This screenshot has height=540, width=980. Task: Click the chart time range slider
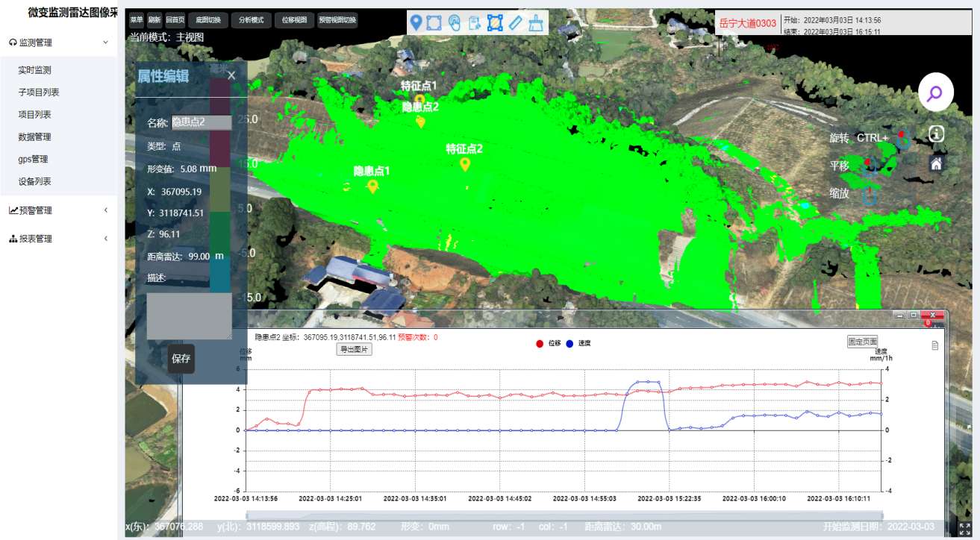564,515
